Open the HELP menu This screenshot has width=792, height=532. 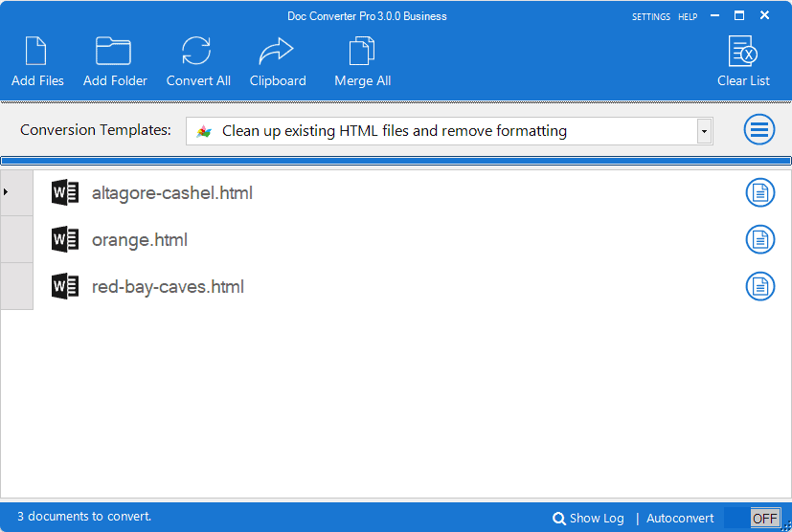tap(688, 17)
